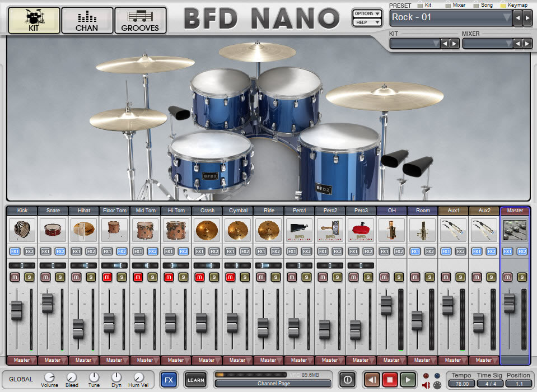The image size is (537, 392).
Task: Click the global Volume knob
Action: pos(49,377)
